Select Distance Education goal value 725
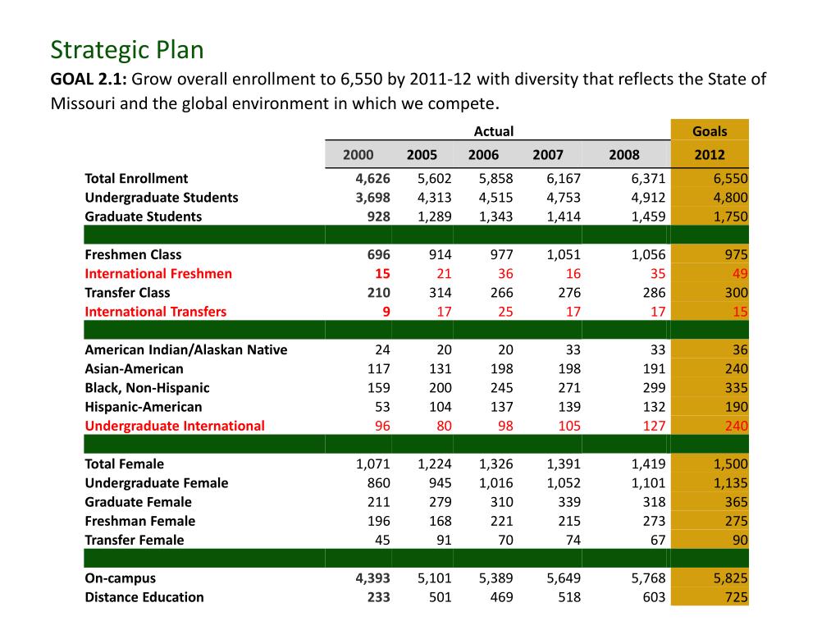This screenshot has width=840, height=630. 737,597
